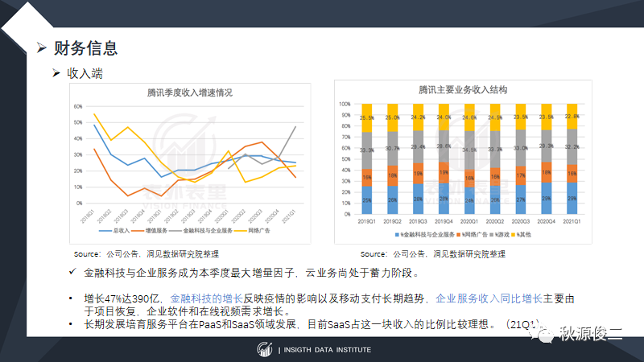Click the Insight Data Institute footer logo
This screenshot has height=362, width=644.
click(265, 349)
